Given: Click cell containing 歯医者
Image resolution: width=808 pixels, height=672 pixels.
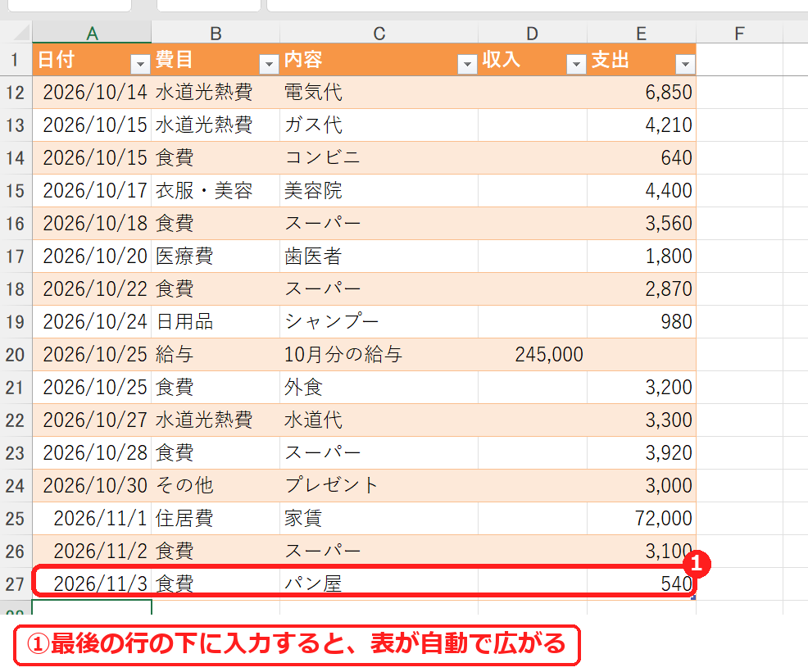Looking at the screenshot, I should point(379,257).
